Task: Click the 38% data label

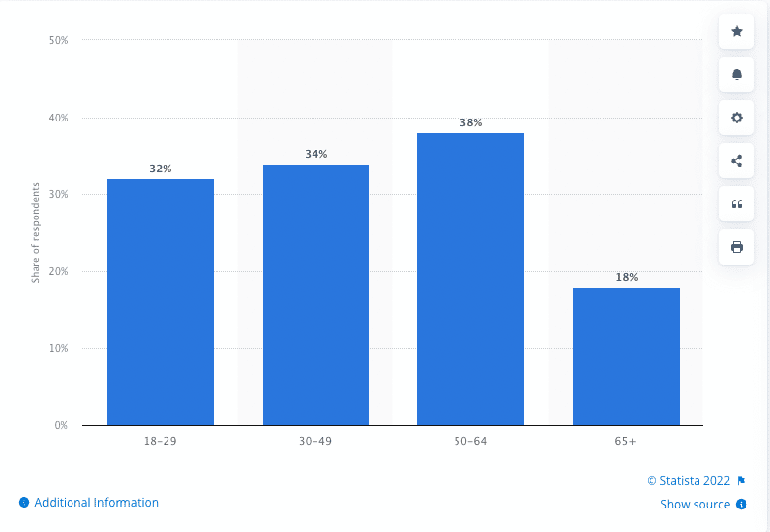Action: click(471, 123)
